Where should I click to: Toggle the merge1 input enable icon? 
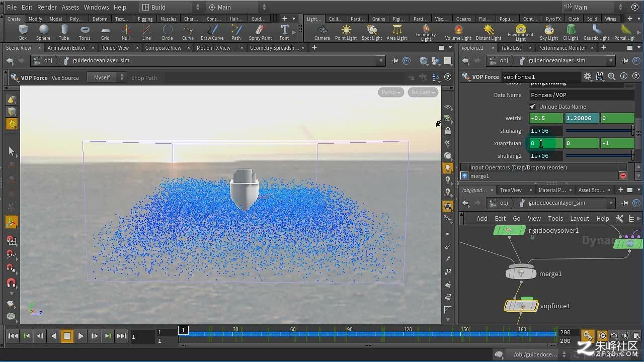[464, 176]
